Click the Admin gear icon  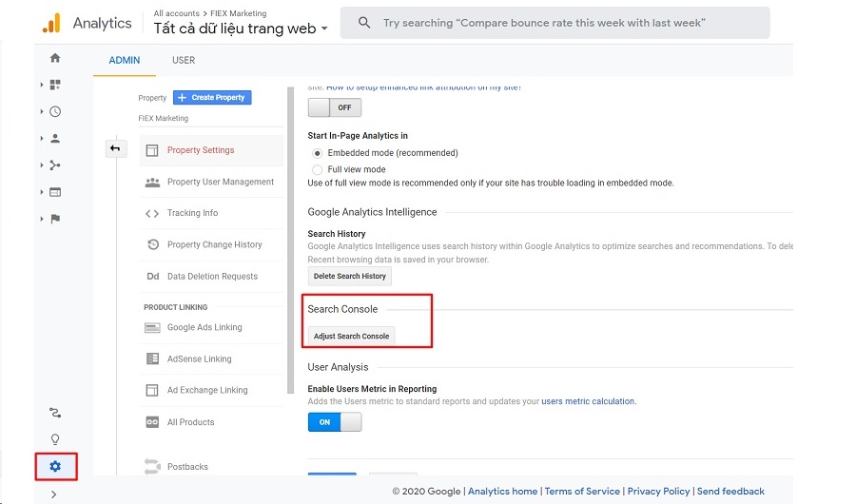pos(55,466)
